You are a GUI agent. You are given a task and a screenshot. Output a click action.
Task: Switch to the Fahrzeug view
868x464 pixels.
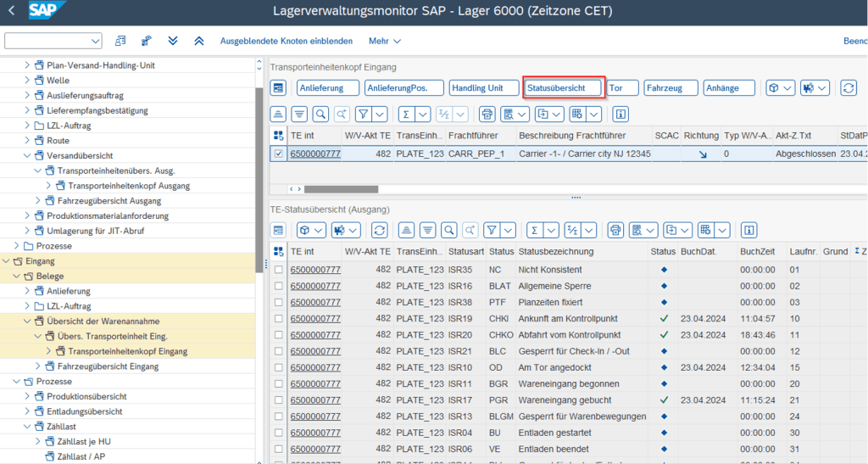click(670, 88)
